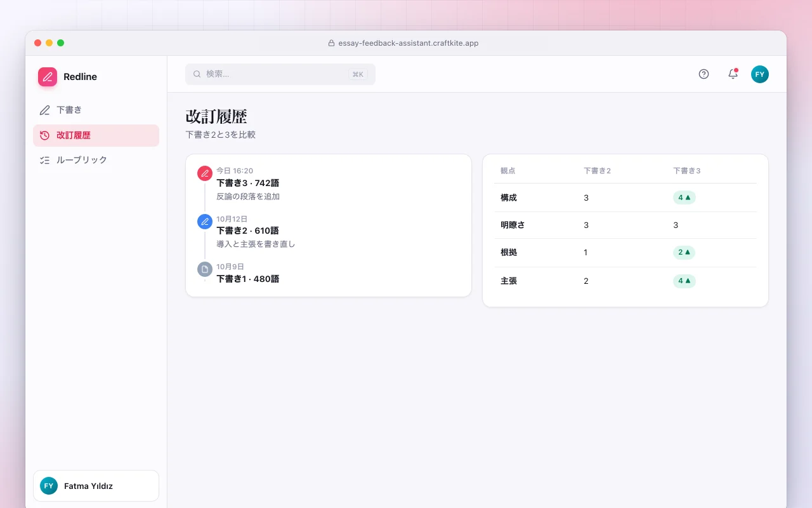The height and width of the screenshot is (508, 812).
Task: Click the note 反論の段落を追加
Action: (x=248, y=196)
